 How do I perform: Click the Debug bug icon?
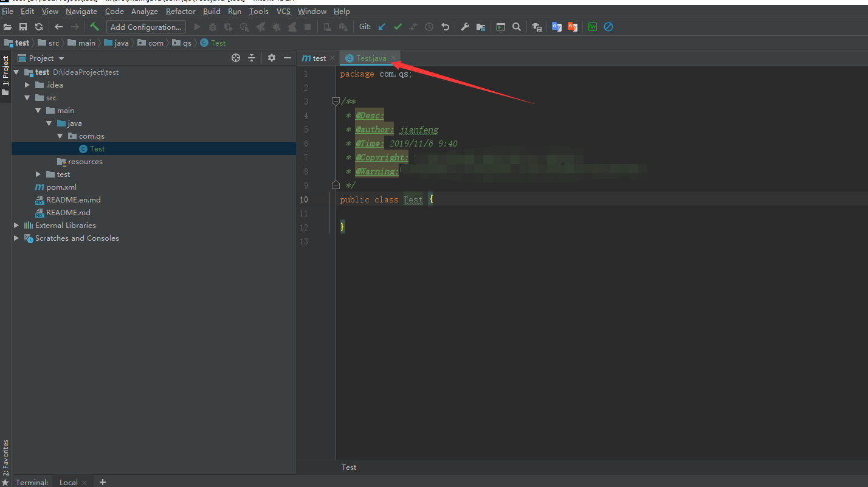pyautogui.click(x=213, y=27)
